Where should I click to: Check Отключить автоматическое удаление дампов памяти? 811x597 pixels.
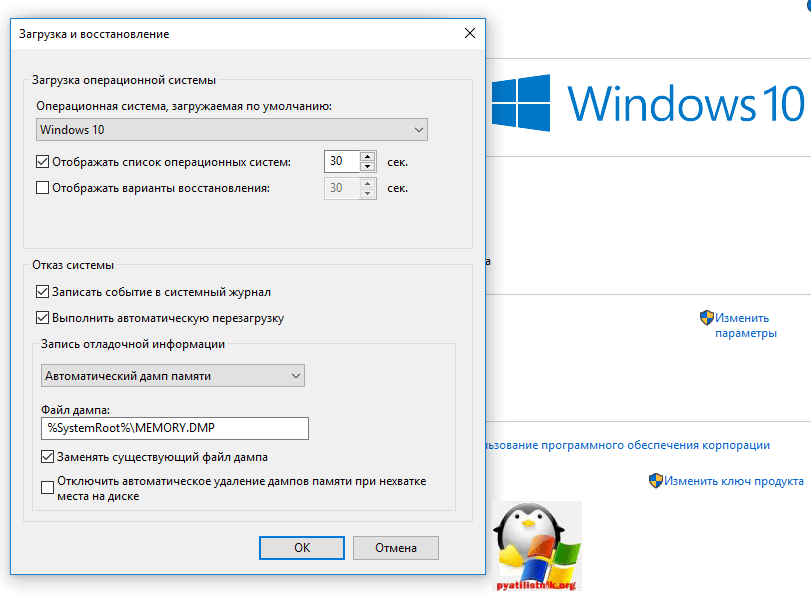(48, 488)
